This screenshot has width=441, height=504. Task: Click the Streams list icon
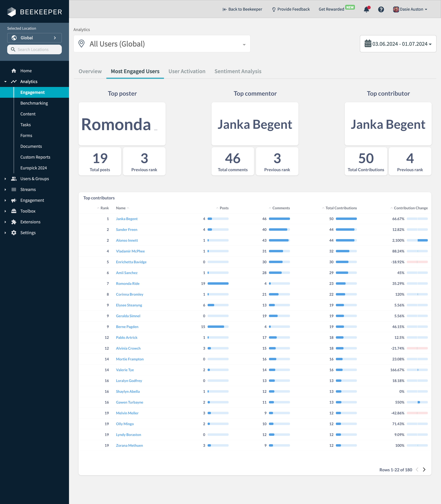(14, 189)
